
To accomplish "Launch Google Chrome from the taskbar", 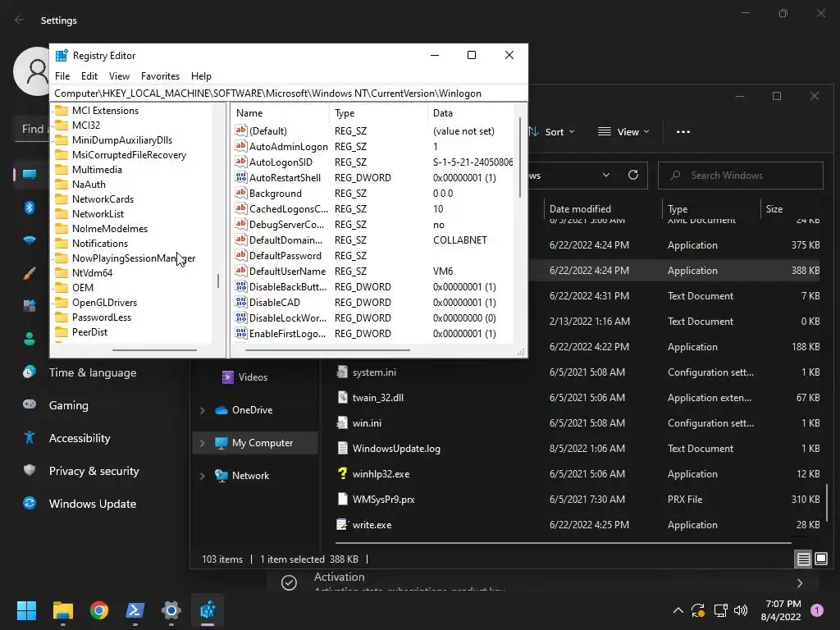I will pyautogui.click(x=99, y=610).
